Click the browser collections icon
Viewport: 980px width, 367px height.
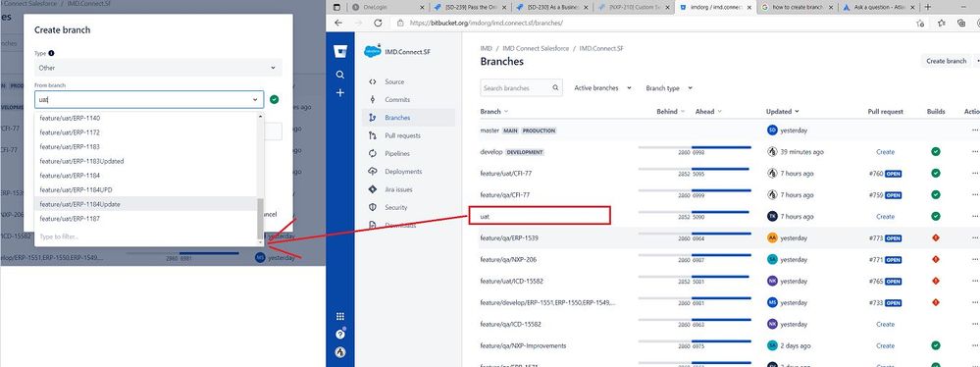961,24
